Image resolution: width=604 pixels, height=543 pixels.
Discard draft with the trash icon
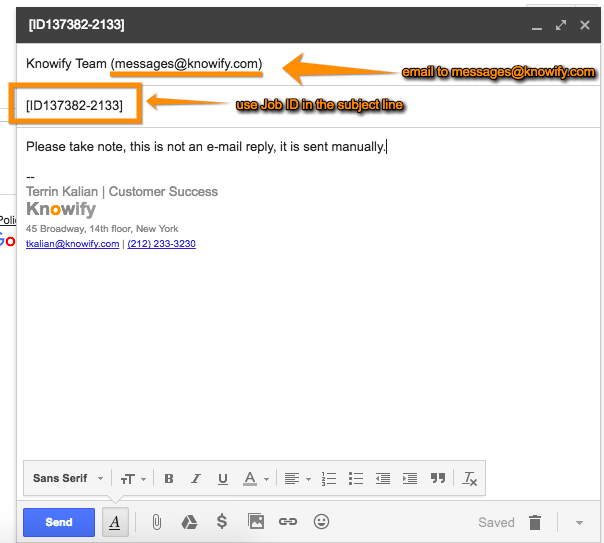point(535,522)
